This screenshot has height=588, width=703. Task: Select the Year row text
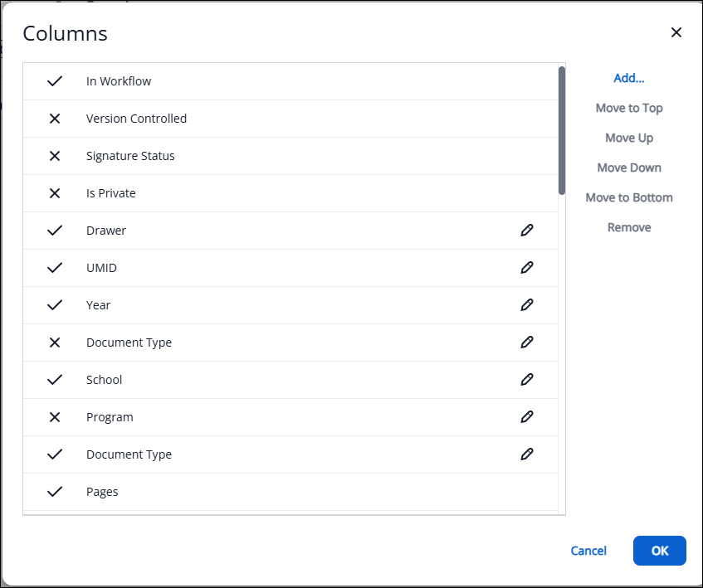click(x=98, y=305)
